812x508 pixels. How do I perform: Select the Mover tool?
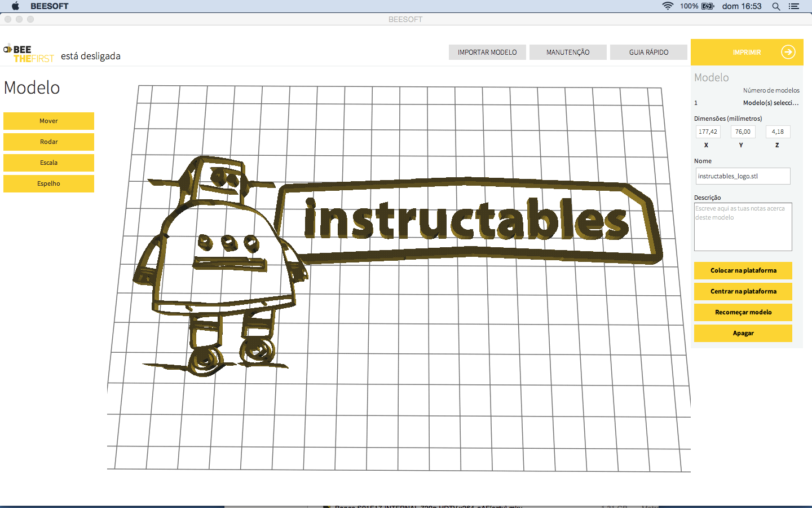pyautogui.click(x=48, y=121)
